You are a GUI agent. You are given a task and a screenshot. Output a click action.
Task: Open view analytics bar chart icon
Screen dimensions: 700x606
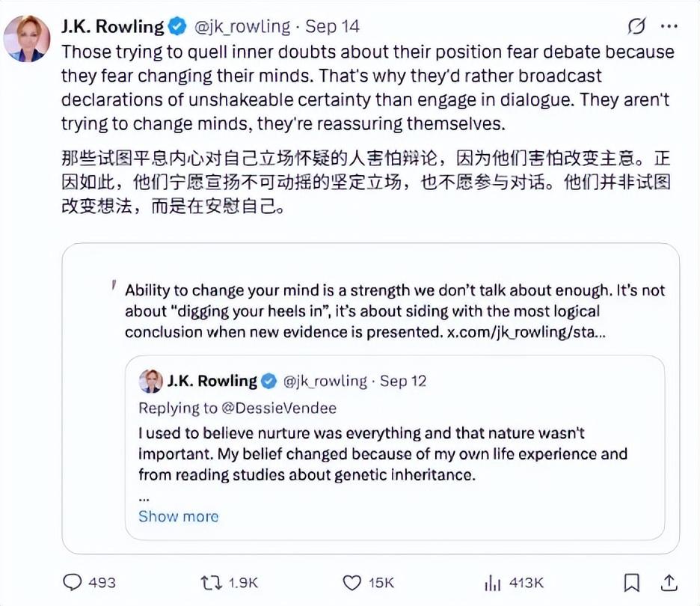pyautogui.click(x=492, y=582)
